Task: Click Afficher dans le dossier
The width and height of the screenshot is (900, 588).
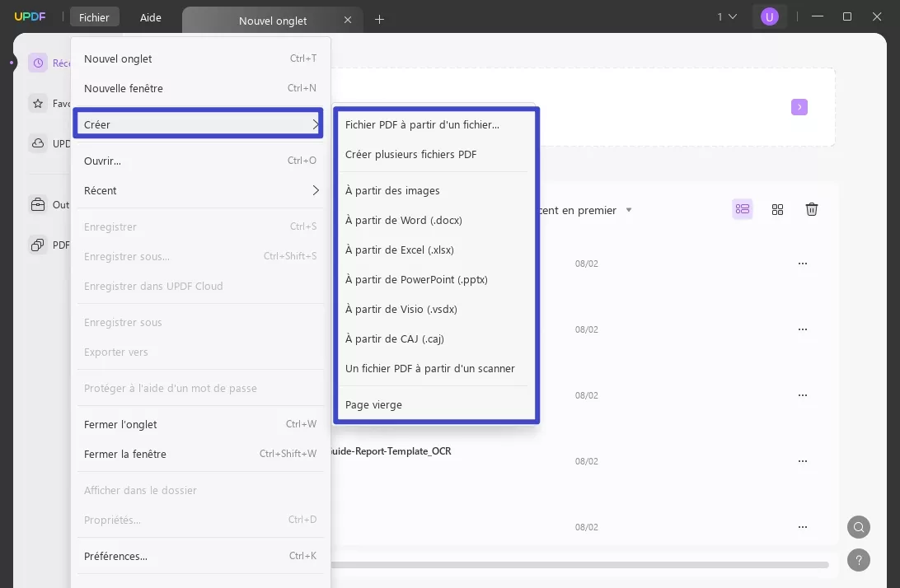Action: click(x=200, y=491)
